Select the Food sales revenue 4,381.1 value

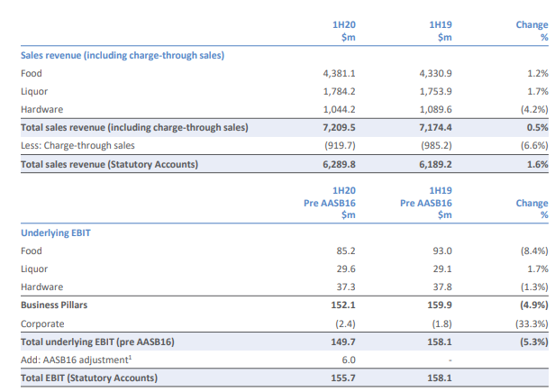click(x=340, y=74)
